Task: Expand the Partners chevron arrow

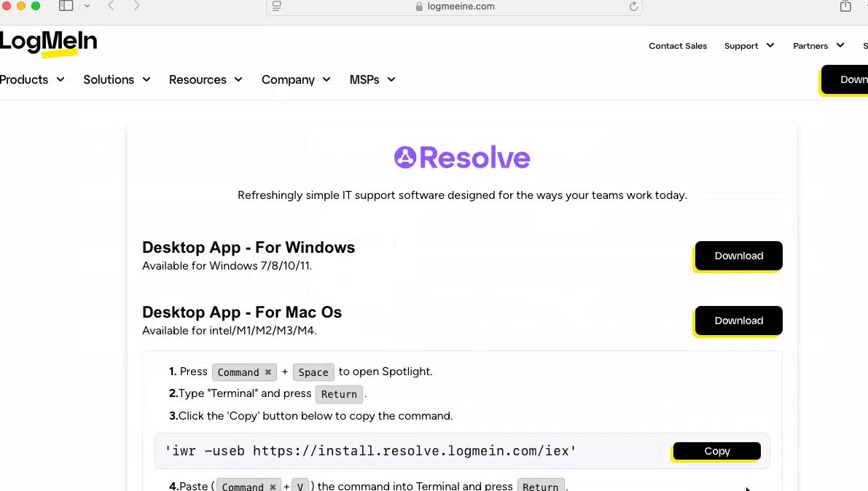Action: pos(840,45)
